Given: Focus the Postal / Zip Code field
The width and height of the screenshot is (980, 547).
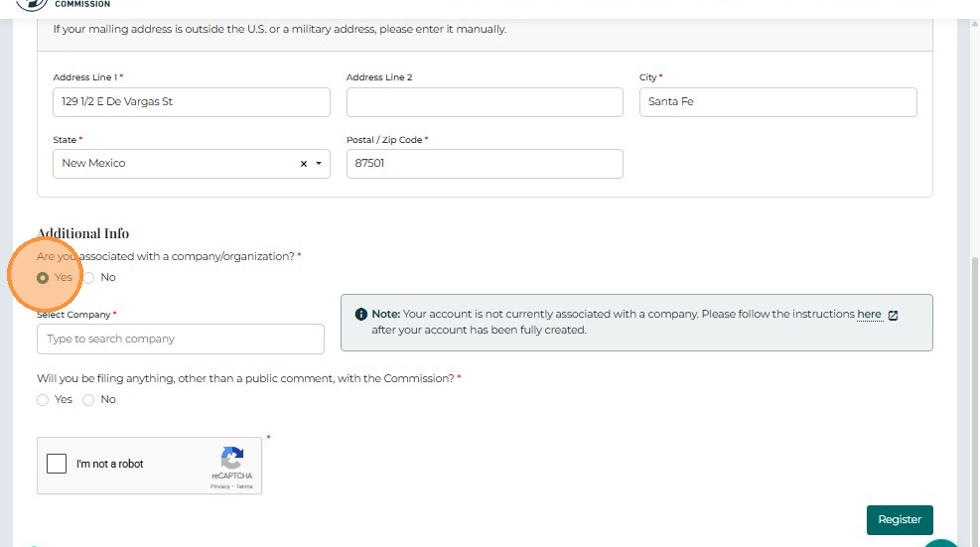Looking at the screenshot, I should point(485,164).
